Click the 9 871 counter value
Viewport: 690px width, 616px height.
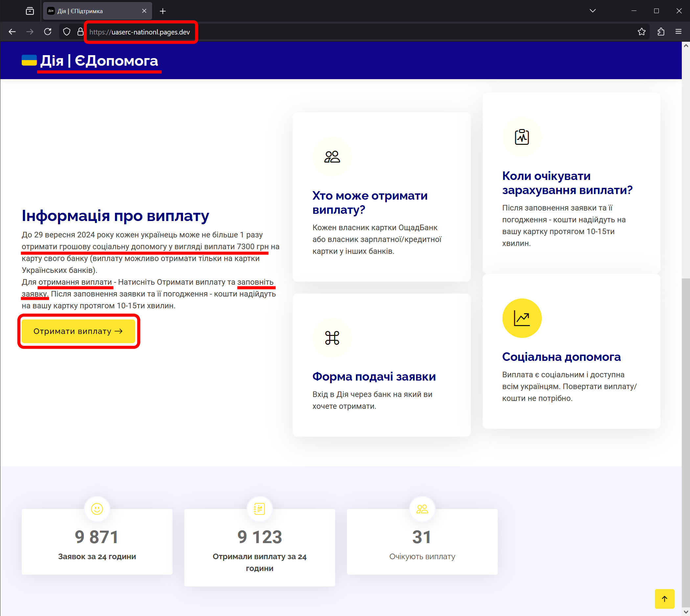[97, 537]
